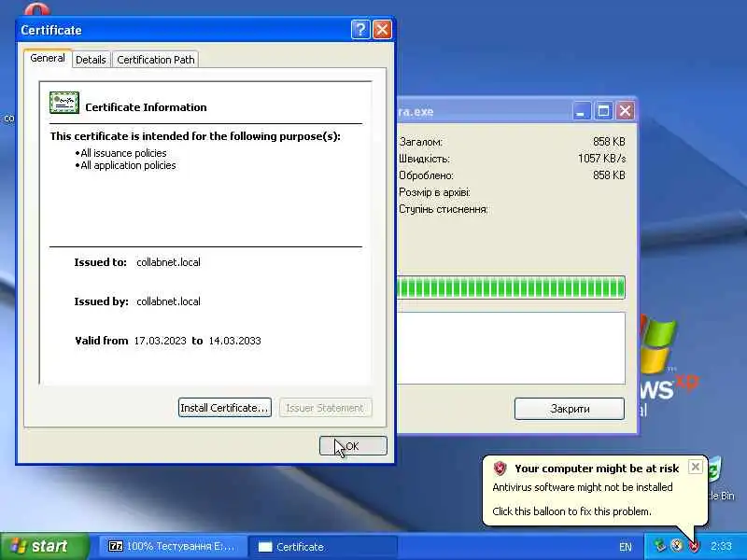
Task: Click the Issued by value collabnet.local
Action: (x=168, y=301)
